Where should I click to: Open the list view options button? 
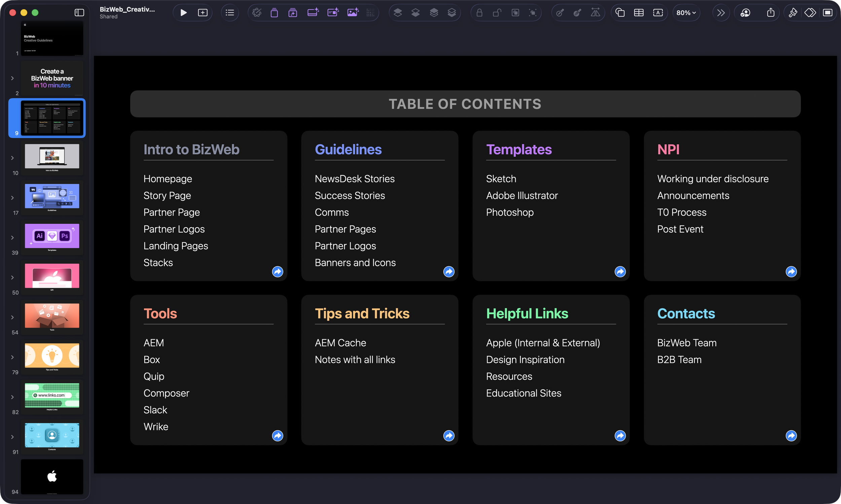tap(230, 13)
